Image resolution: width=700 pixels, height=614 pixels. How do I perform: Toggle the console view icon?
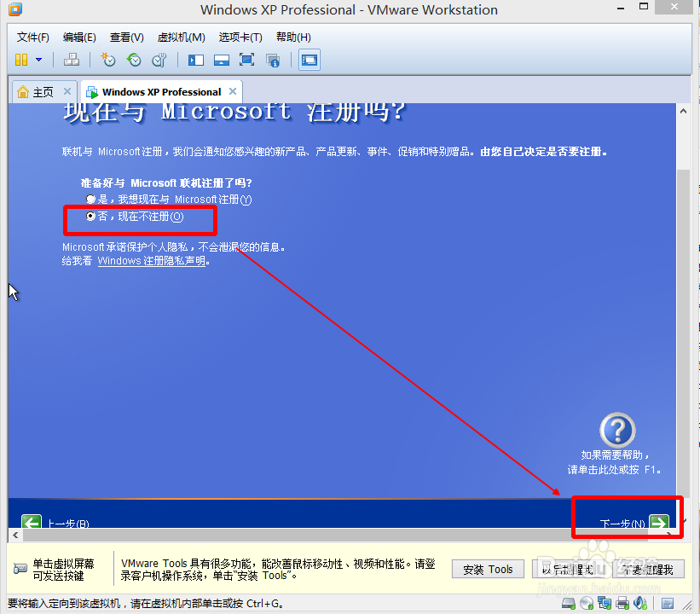pyautogui.click(x=309, y=60)
